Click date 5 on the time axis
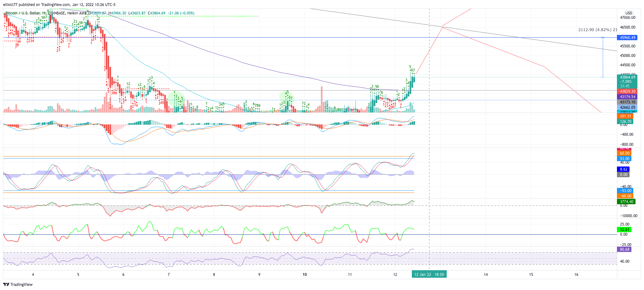Screen dimensions: 644x290 (x=78, y=275)
